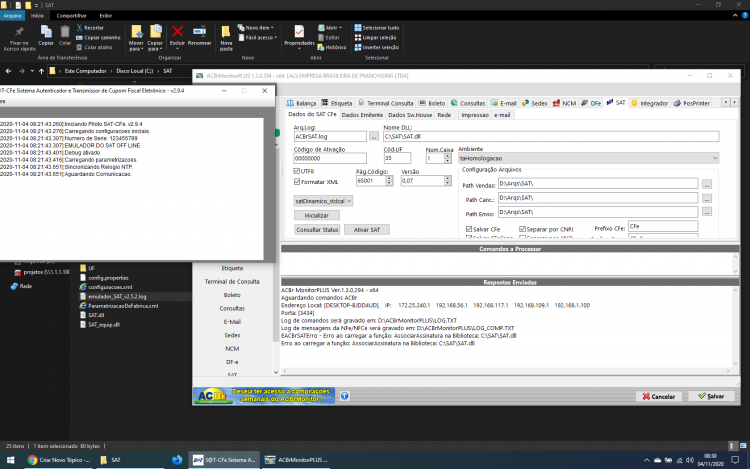Open the satDinamico_stdcall dropdown
This screenshot has height=469, width=750.
(x=323, y=201)
